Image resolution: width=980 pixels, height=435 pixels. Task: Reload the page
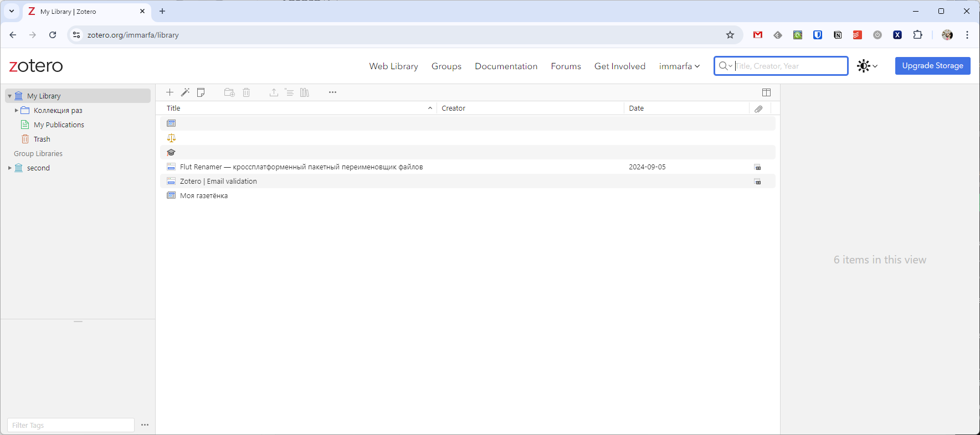[x=53, y=35]
